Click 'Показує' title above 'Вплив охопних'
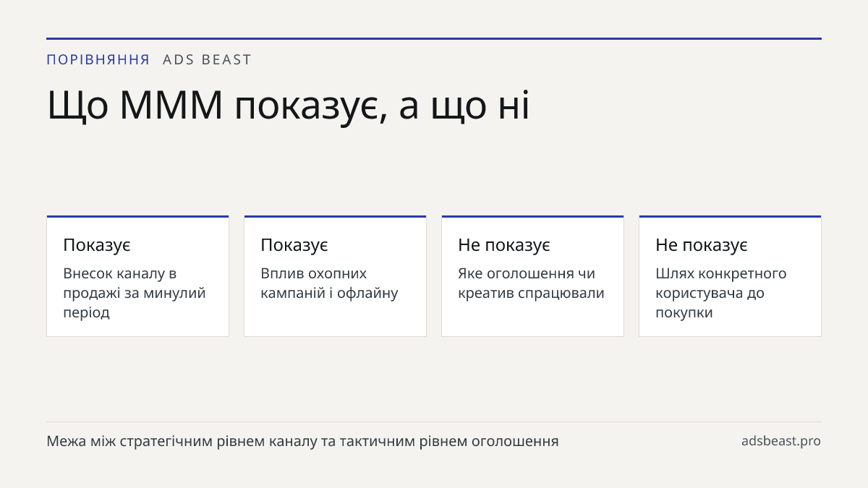The image size is (868, 488). pyautogui.click(x=294, y=245)
